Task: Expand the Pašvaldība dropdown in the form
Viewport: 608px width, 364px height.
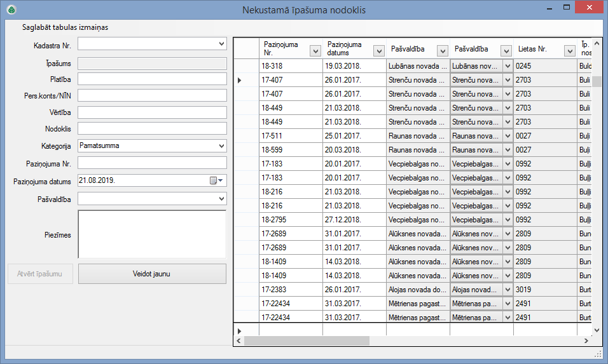Action: (221, 199)
